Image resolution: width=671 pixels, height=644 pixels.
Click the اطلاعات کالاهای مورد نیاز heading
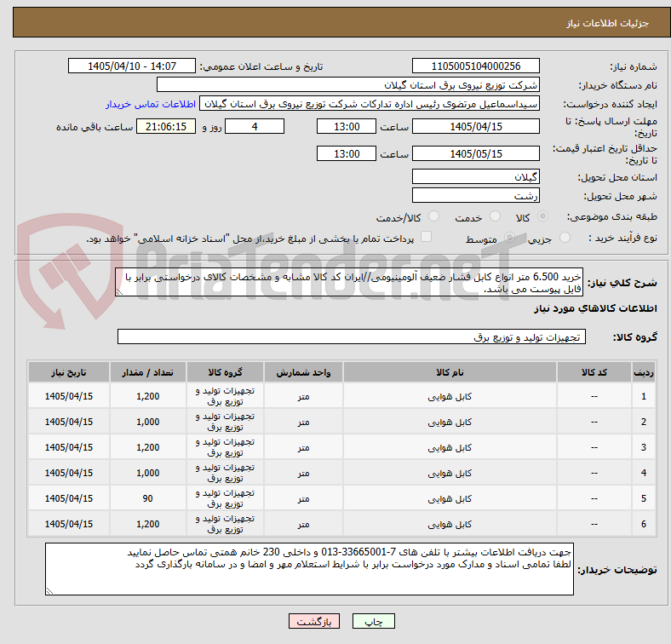click(595, 308)
